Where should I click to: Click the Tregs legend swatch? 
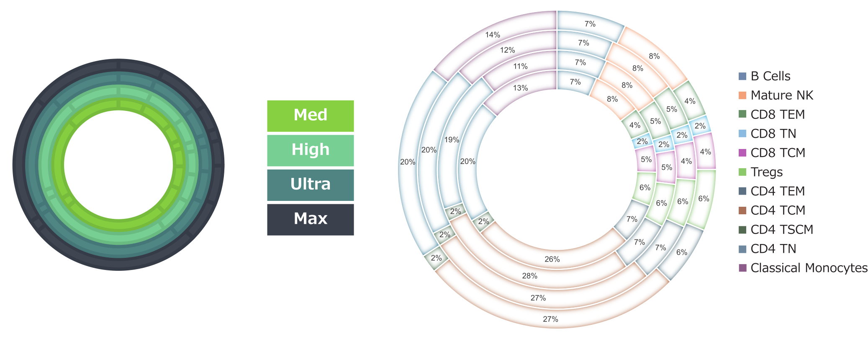point(742,172)
